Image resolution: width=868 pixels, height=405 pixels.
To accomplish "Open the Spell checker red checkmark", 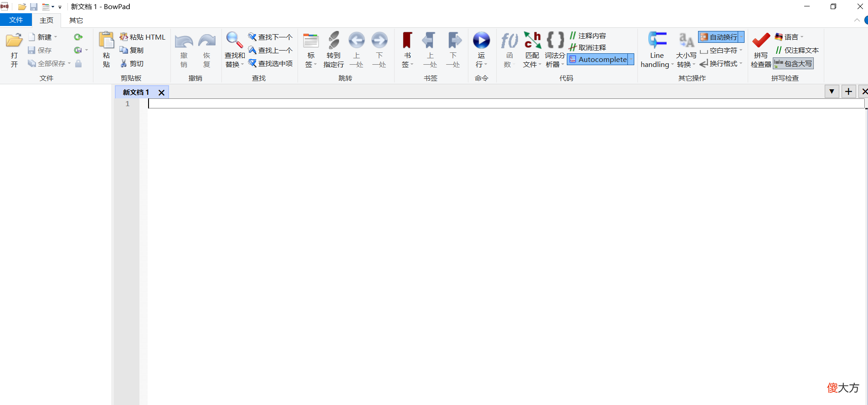I will [761, 40].
